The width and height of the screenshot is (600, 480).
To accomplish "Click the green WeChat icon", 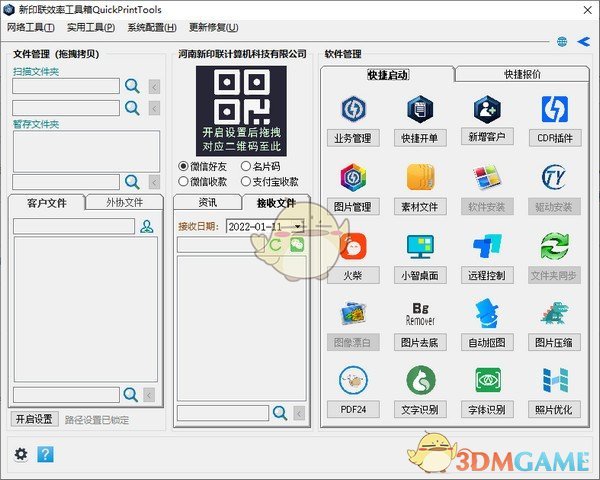I will click(x=297, y=245).
